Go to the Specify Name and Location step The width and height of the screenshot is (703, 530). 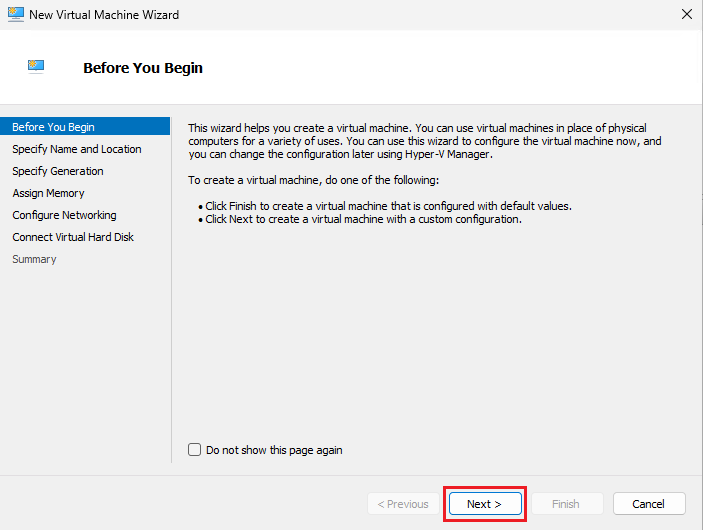pos(77,149)
